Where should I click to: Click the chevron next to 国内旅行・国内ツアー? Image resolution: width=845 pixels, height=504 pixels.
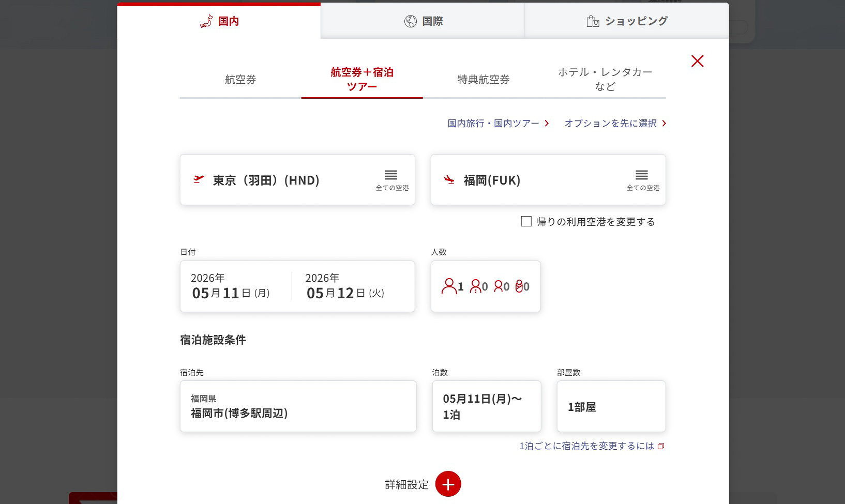click(547, 124)
